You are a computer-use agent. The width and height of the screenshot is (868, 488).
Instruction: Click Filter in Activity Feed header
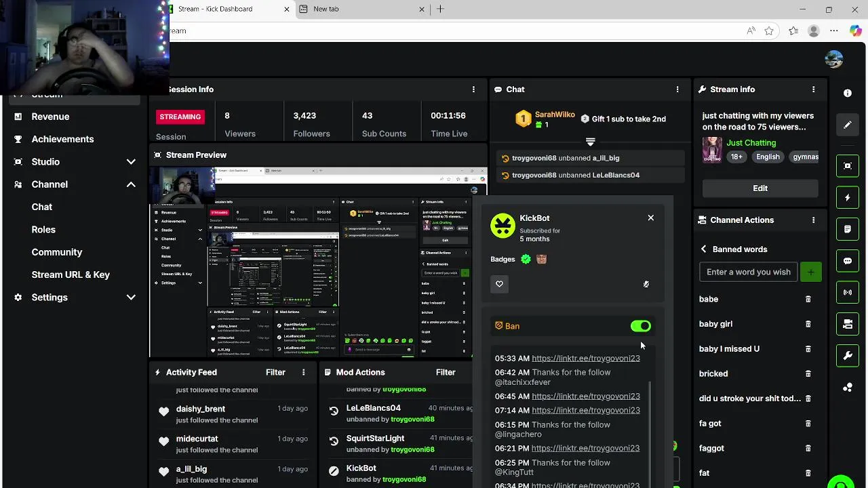[275, 372]
